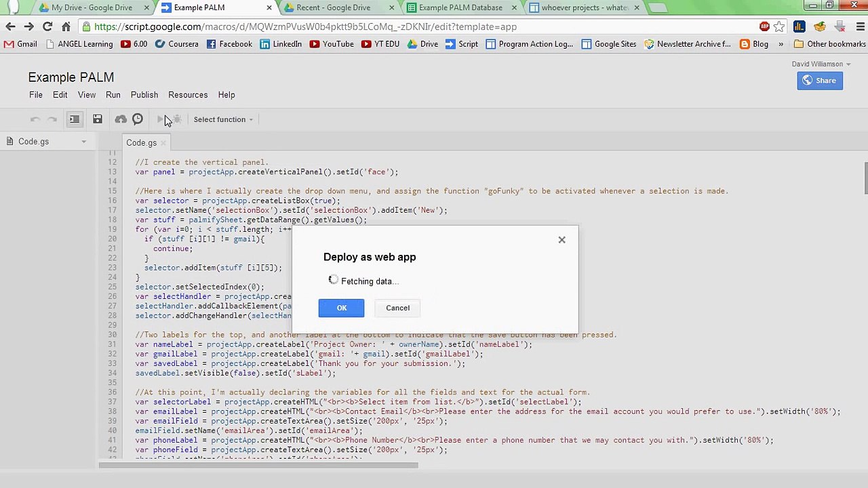Switch to the My Drive - Google Drive tab
This screenshot has height=488, width=868.
point(92,8)
